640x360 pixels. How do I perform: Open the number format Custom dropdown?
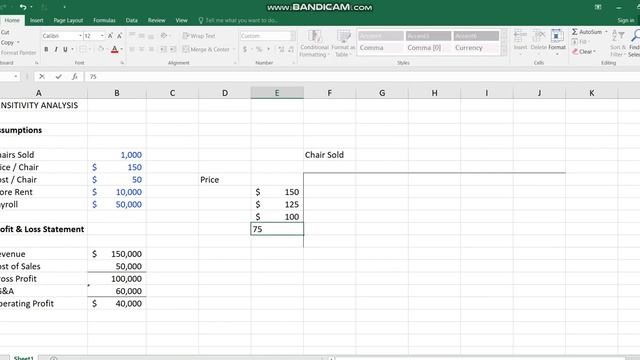293,36
